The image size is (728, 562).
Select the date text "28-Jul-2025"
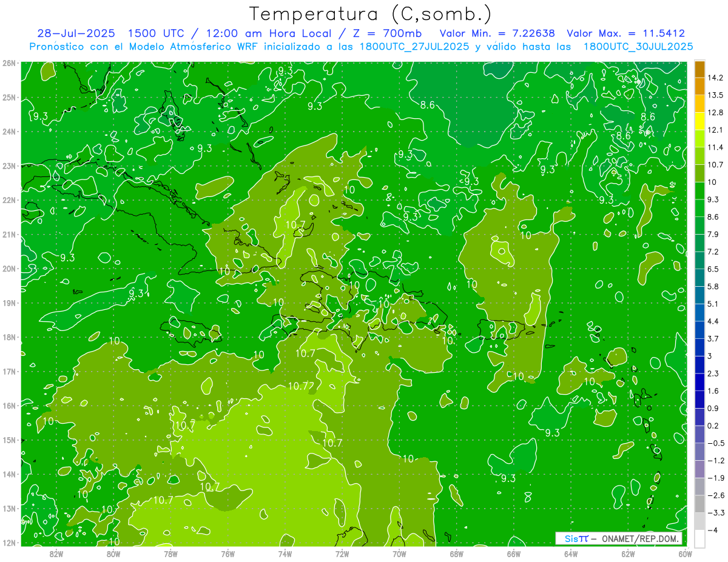[x=76, y=33]
